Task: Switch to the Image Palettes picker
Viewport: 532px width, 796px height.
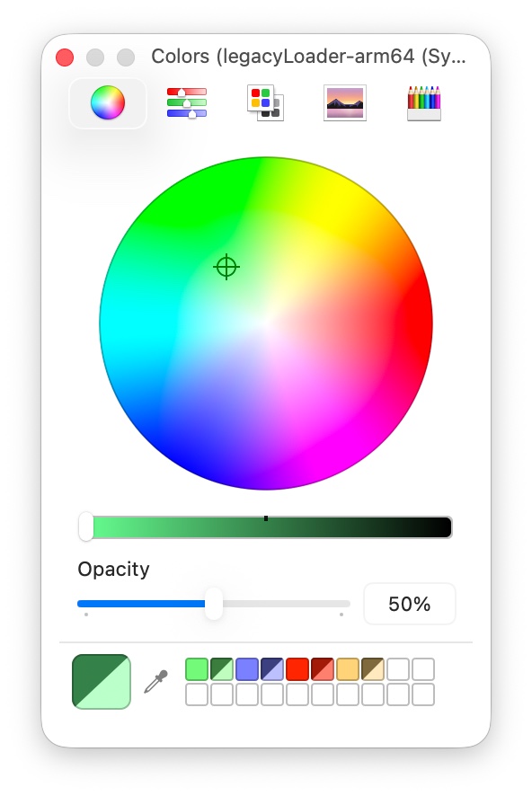Action: click(x=343, y=102)
